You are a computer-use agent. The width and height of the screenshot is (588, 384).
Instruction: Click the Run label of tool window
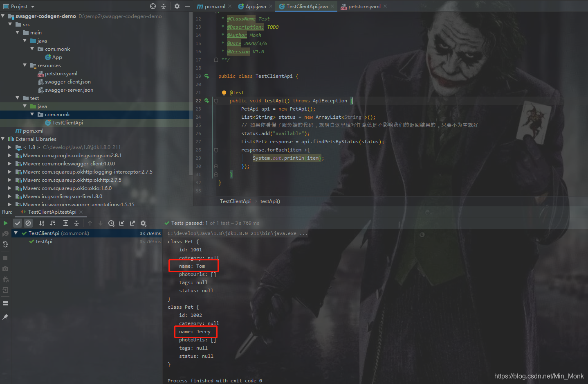coord(7,212)
